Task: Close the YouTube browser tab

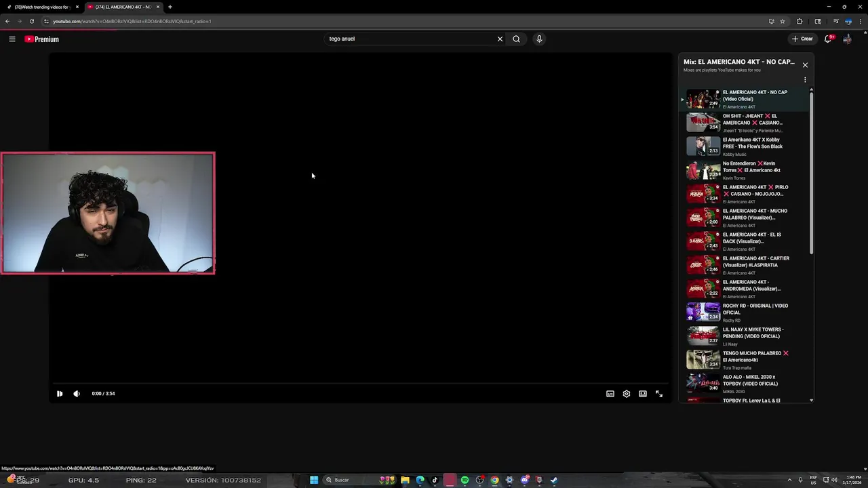Action: tap(158, 7)
